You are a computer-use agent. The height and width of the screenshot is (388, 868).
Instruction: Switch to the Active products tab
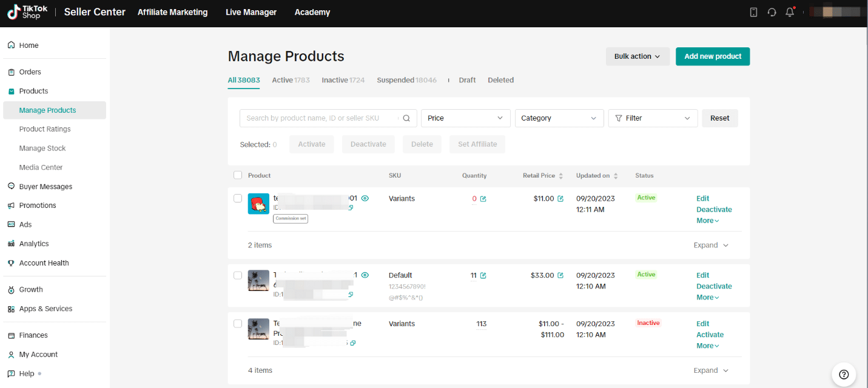[x=291, y=79]
